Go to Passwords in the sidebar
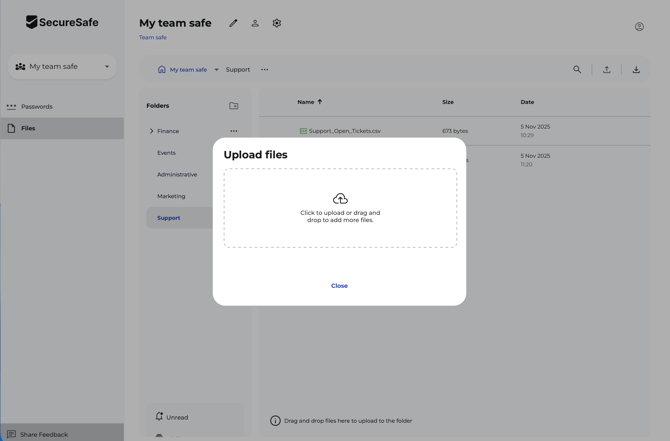 coord(37,107)
